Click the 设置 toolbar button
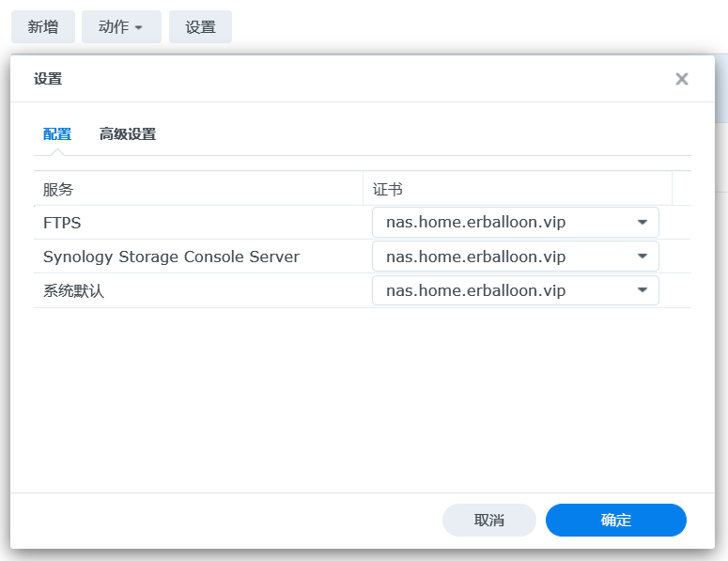 (x=200, y=27)
